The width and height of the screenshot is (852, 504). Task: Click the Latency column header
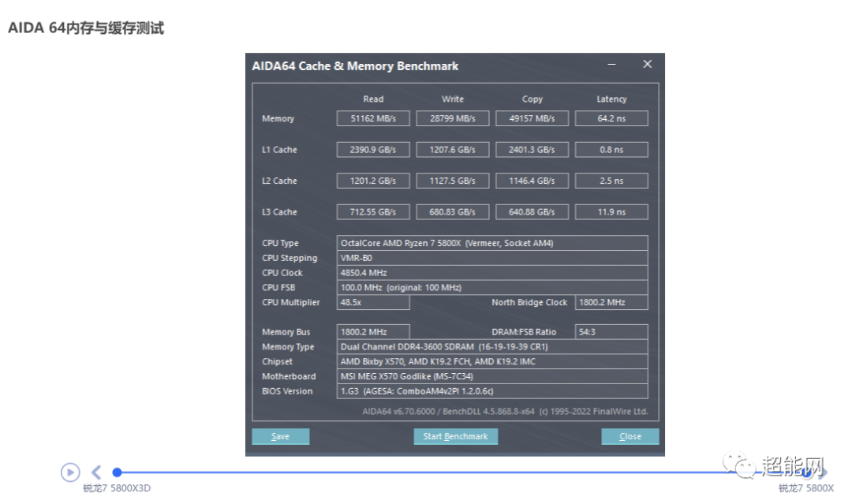[x=612, y=99]
